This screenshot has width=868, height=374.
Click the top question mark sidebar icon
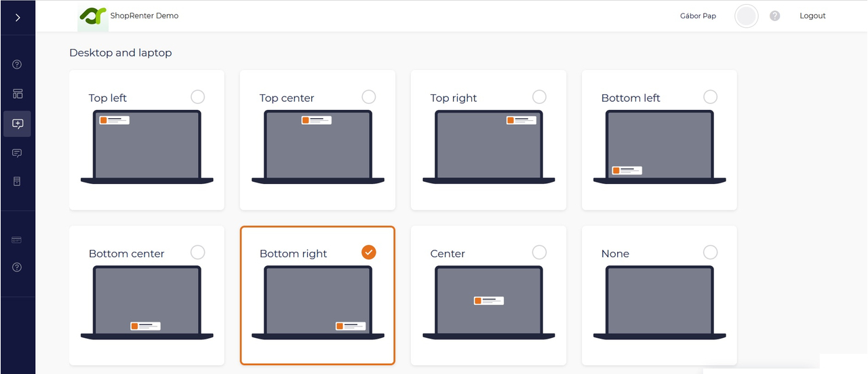18,64
